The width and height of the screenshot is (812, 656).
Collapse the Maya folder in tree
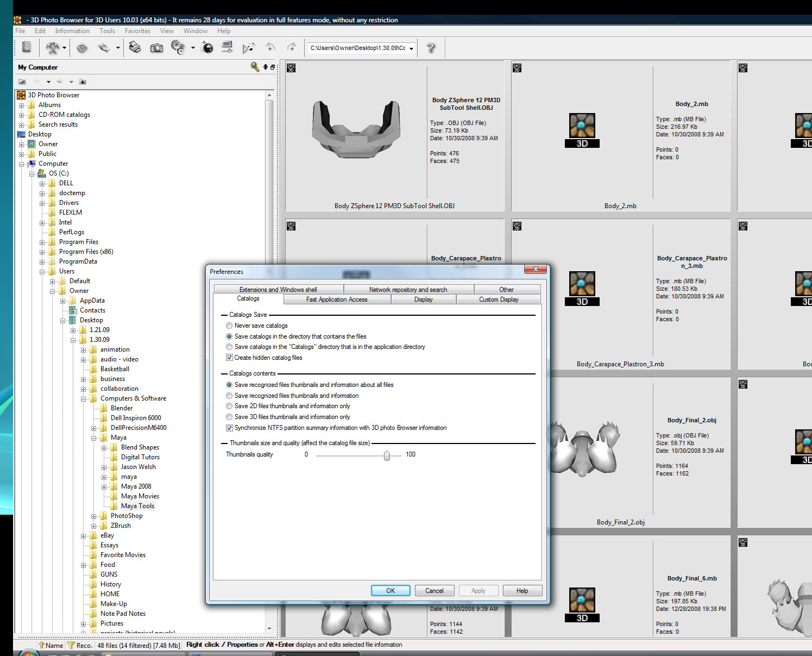click(94, 438)
